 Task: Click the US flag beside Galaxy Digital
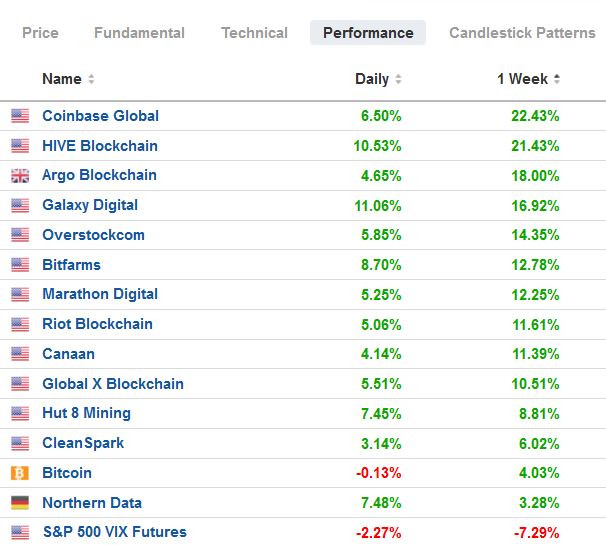(20, 205)
